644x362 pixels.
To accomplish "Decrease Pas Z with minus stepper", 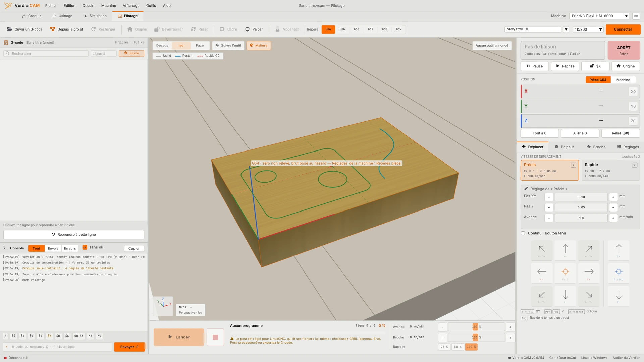I will (x=549, y=207).
